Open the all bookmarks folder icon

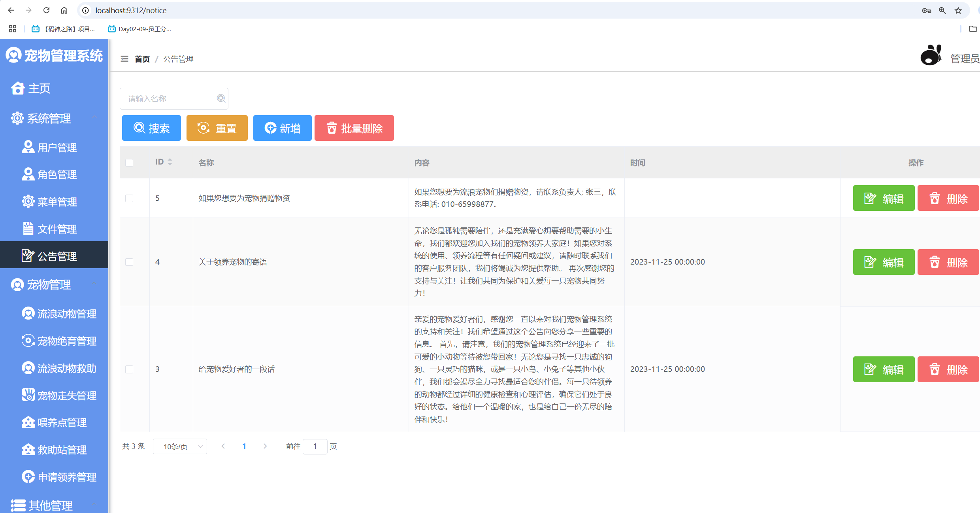(x=973, y=28)
